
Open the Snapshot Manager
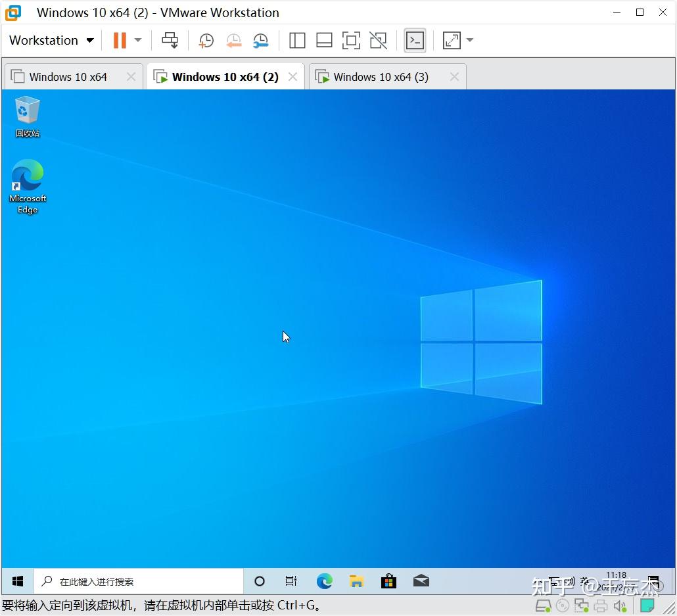(260, 40)
